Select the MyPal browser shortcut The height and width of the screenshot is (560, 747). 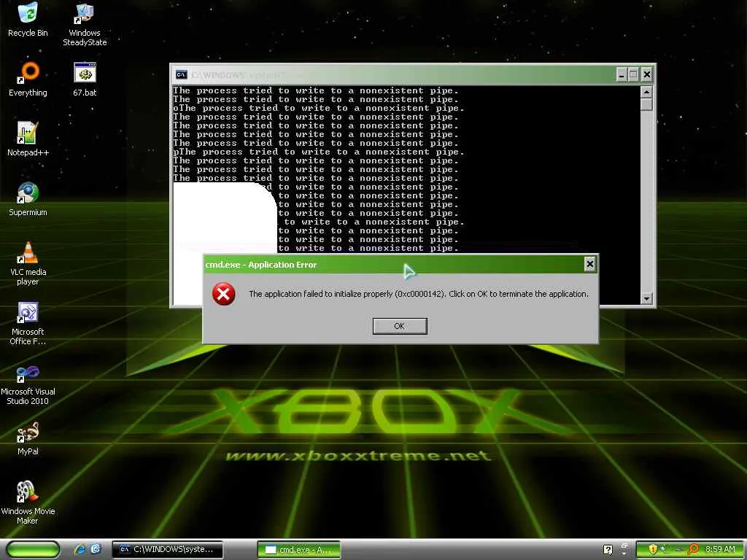(x=28, y=438)
